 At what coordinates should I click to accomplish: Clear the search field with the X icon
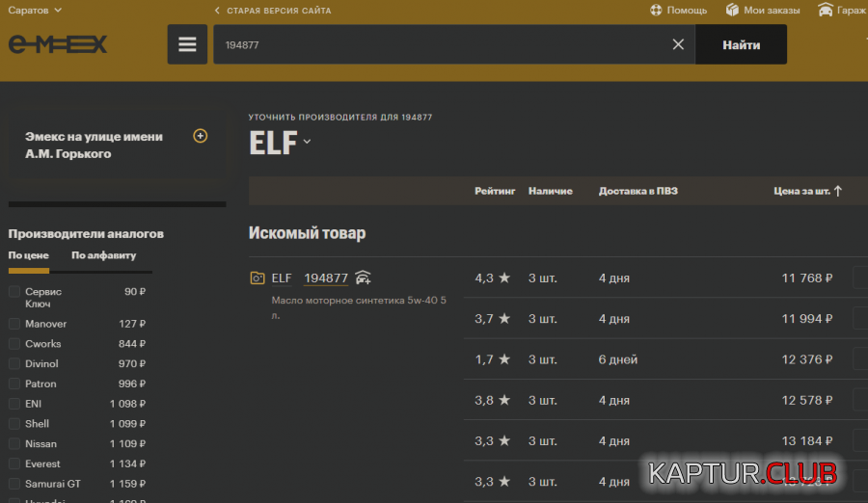coord(678,44)
